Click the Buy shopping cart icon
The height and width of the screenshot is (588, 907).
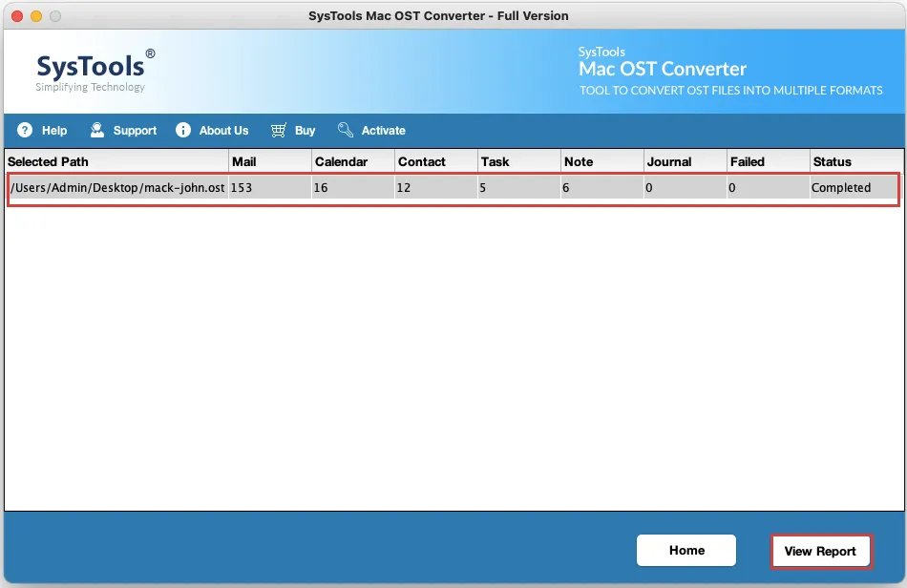point(278,130)
